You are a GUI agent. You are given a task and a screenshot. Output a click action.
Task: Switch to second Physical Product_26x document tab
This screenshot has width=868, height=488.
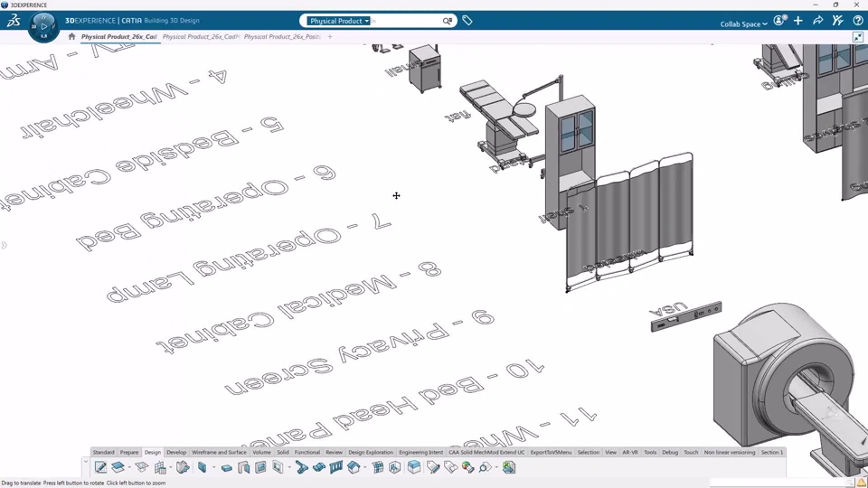201,37
